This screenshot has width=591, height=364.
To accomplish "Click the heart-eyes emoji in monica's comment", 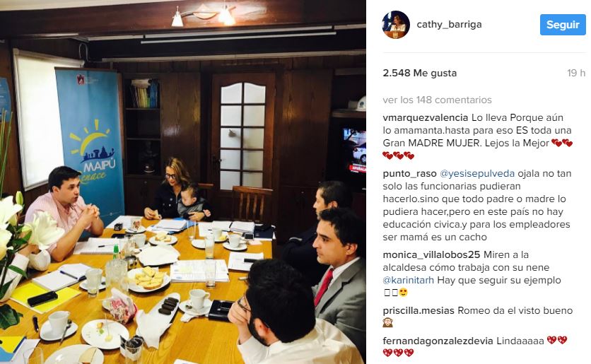I will tap(403, 293).
